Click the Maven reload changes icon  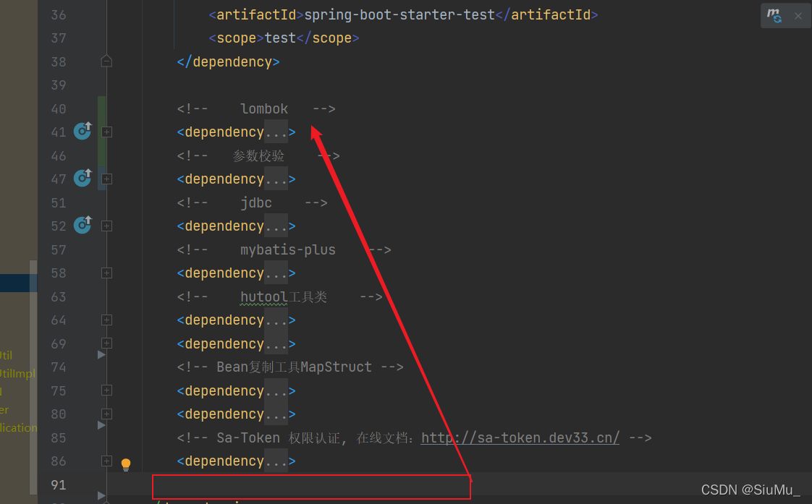(774, 15)
